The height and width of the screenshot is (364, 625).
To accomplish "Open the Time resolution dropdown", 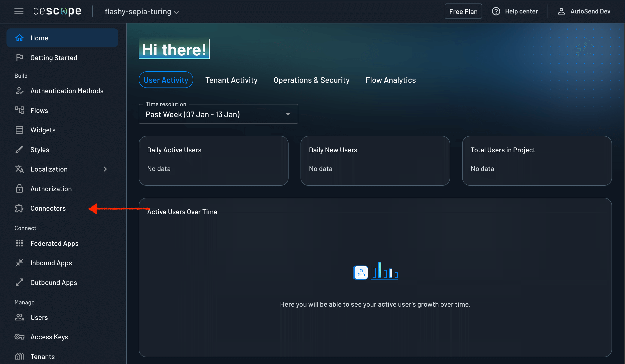I will click(218, 114).
